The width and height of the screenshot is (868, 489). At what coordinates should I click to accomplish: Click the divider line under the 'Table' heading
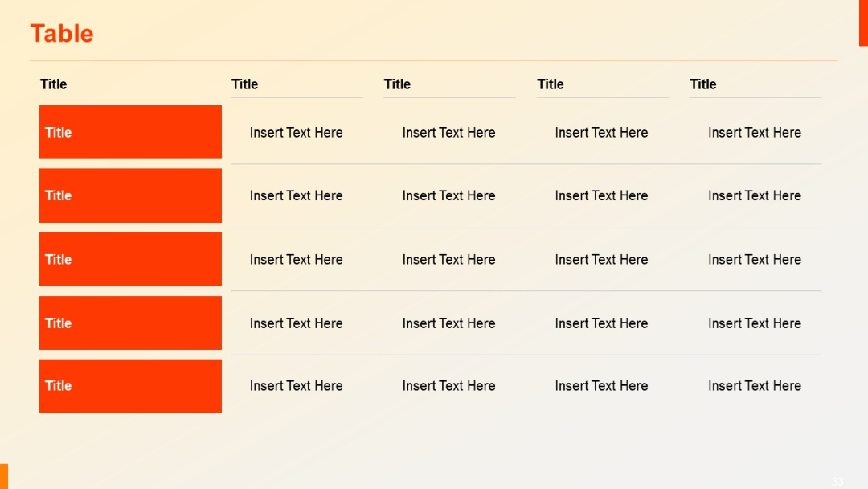434,59
